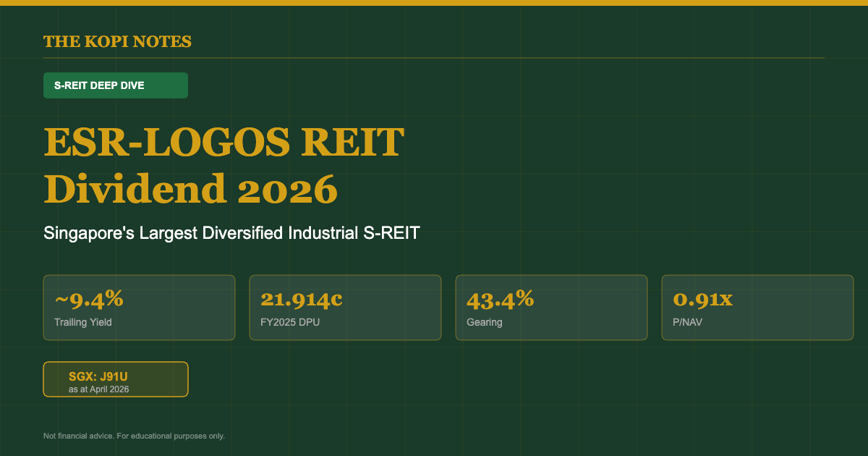This screenshot has height=456, width=868.
Task: Open the 0.91x P/NAV card
Action: (x=757, y=308)
